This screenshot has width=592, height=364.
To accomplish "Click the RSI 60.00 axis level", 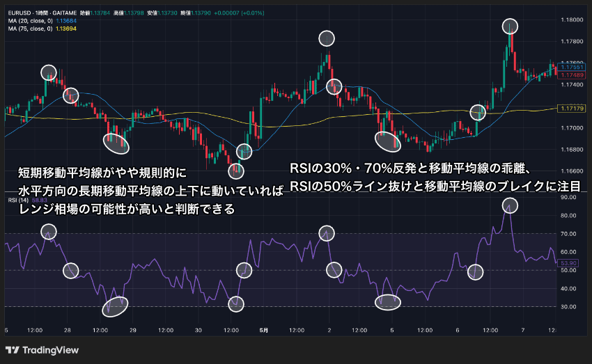I will click(568, 252).
